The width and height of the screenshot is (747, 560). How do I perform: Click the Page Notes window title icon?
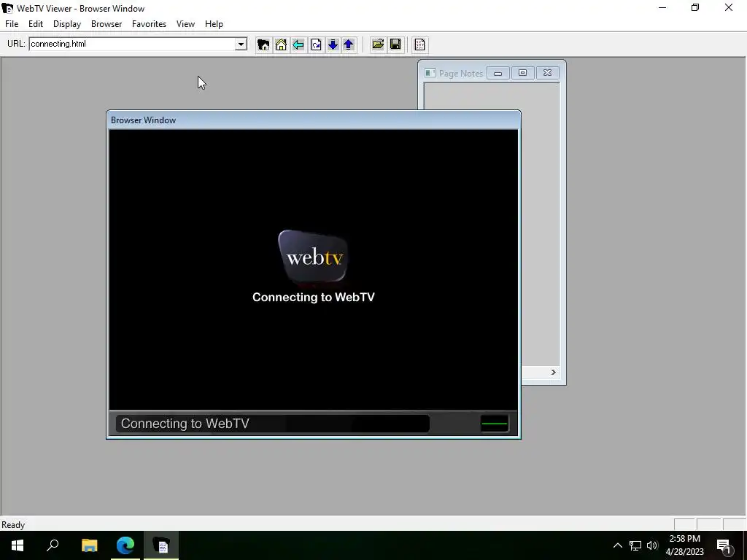430,73
